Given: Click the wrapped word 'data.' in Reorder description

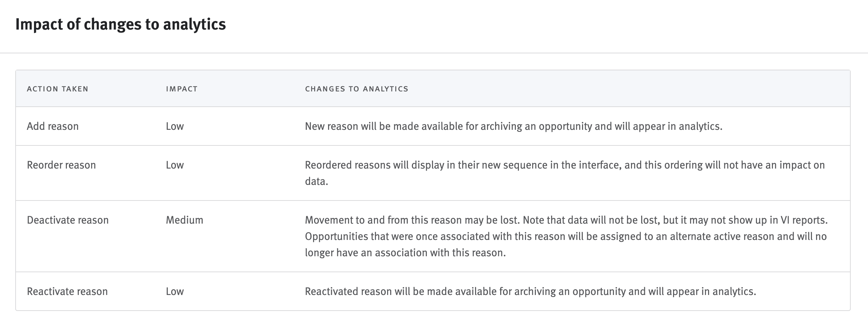Looking at the screenshot, I should tap(316, 181).
